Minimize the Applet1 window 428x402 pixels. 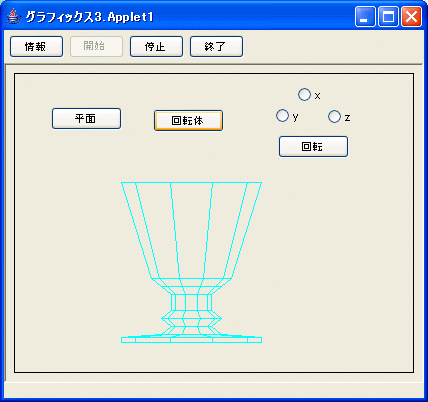[365, 16]
